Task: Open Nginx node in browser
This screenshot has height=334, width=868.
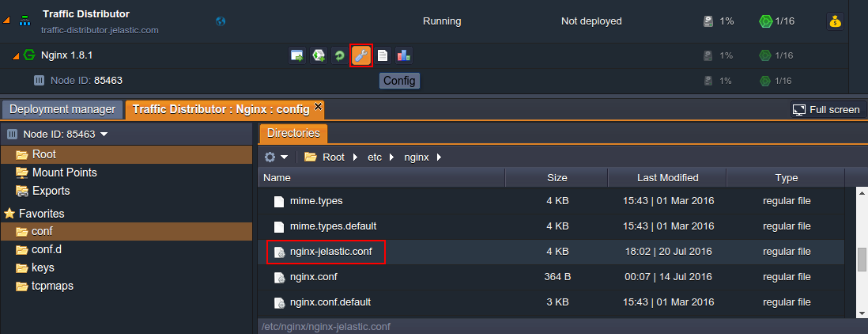Action: pos(297,55)
